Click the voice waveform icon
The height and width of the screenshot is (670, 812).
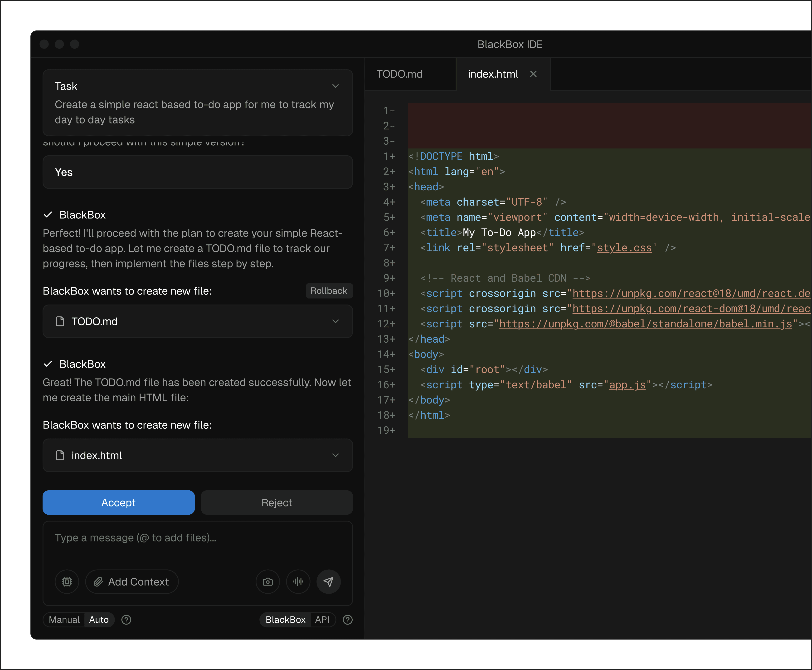point(298,582)
